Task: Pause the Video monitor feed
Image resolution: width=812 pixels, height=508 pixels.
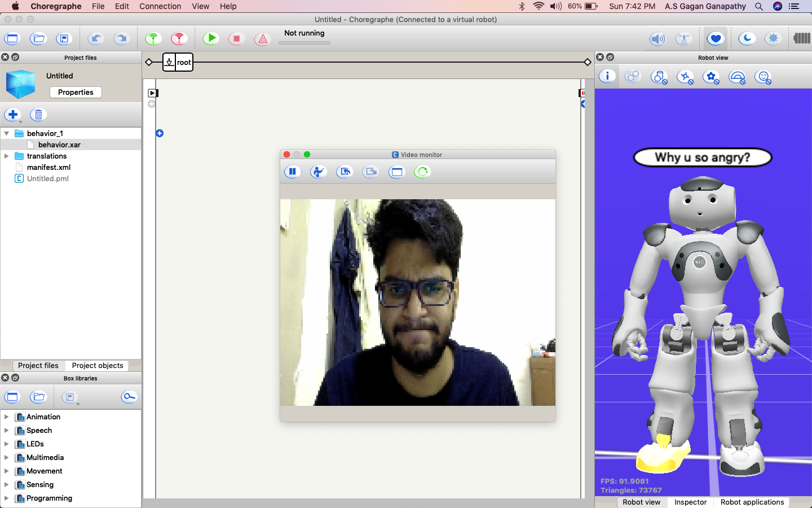Action: click(x=292, y=172)
